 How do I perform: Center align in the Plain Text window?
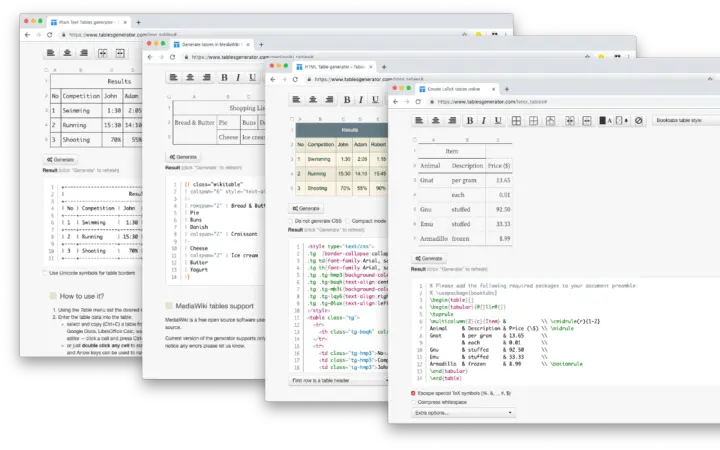click(x=67, y=53)
